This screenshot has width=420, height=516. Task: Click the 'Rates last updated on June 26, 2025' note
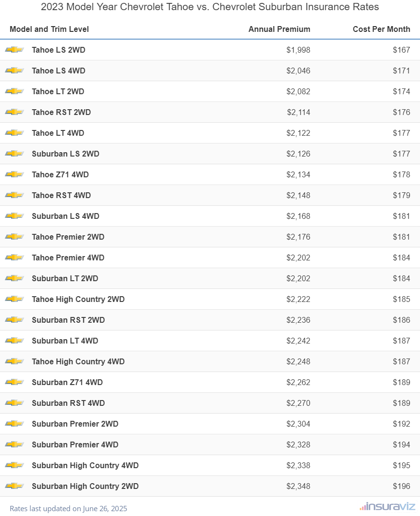tap(69, 508)
